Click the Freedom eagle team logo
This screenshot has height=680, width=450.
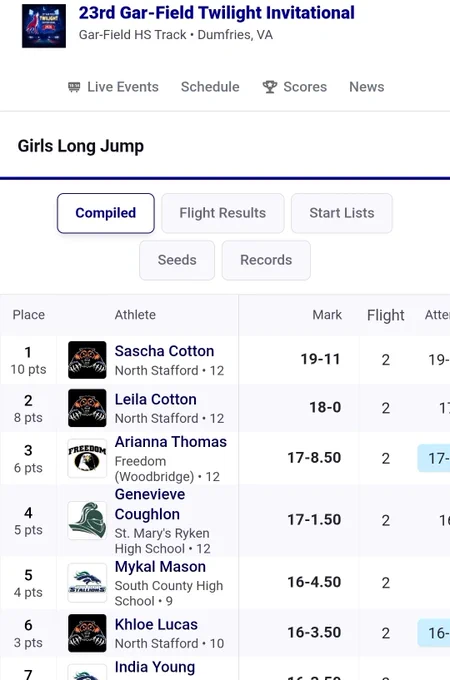point(87,458)
